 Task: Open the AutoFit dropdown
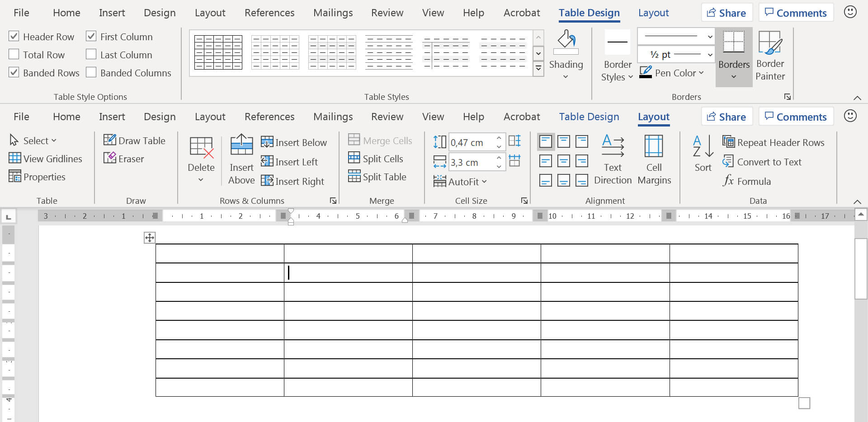460,181
